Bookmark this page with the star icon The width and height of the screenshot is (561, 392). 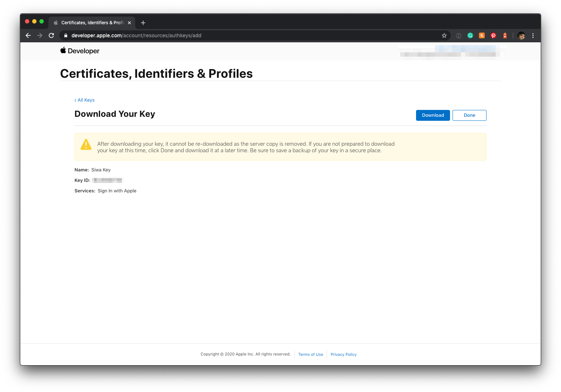444,35
